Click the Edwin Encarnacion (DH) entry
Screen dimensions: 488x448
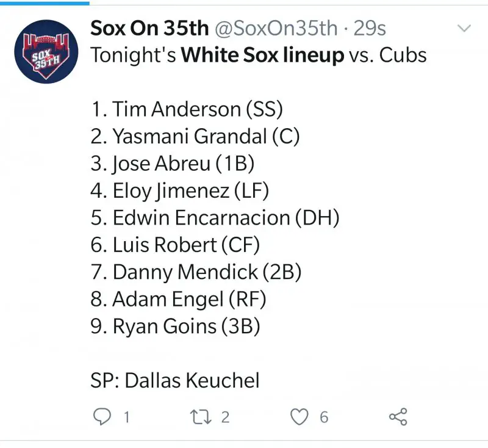pos(215,218)
